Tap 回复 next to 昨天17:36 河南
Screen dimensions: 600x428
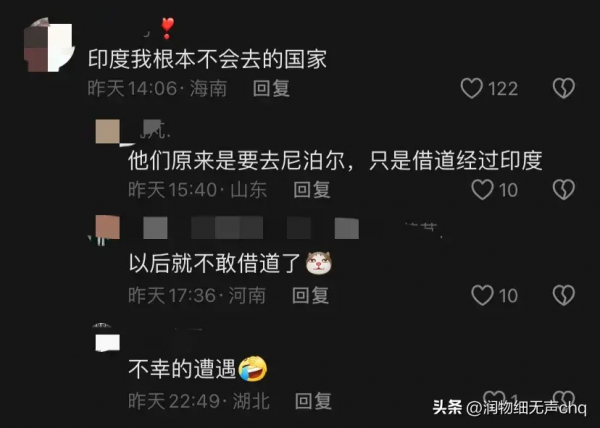click(x=310, y=295)
